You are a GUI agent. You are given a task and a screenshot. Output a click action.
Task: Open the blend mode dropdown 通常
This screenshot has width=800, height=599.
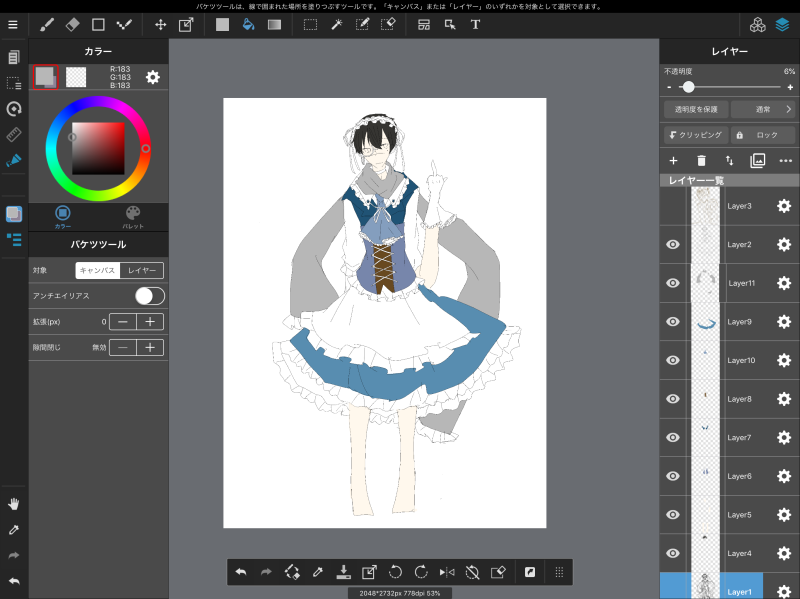763,109
